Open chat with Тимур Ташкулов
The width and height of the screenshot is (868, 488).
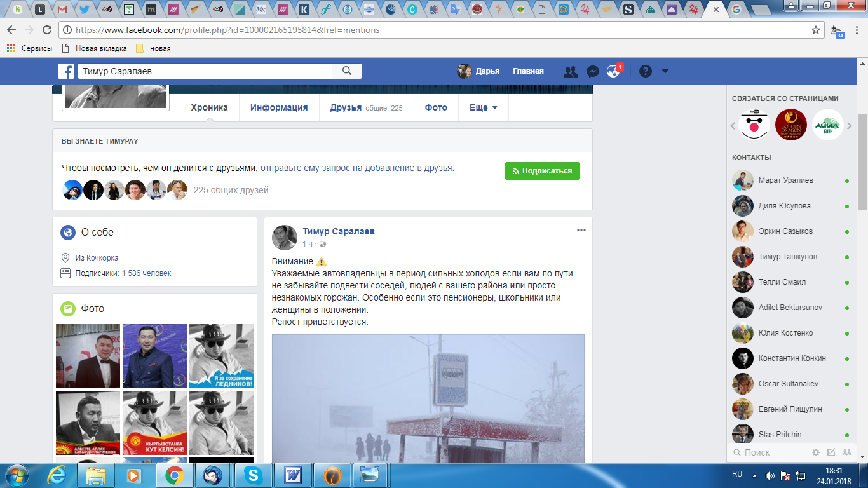point(791,257)
